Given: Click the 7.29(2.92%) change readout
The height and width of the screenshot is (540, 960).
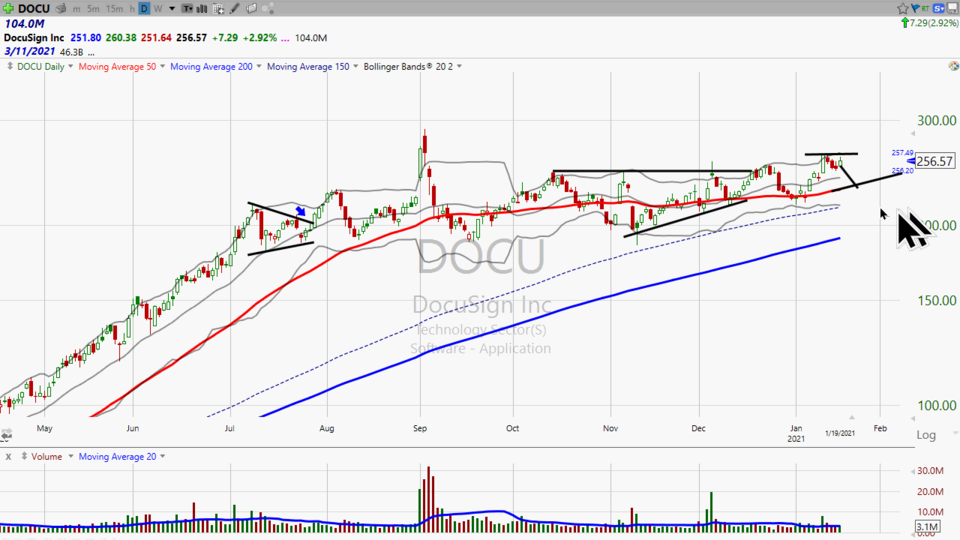Looking at the screenshot, I should point(929,23).
